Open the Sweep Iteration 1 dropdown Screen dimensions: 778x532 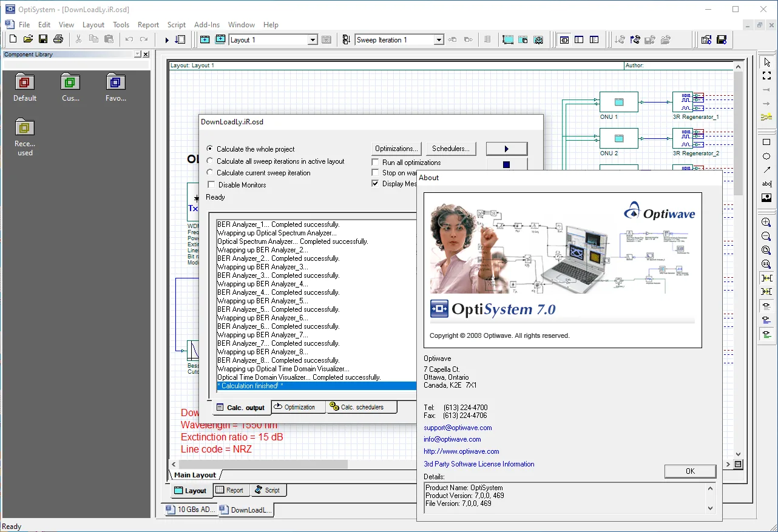point(439,40)
